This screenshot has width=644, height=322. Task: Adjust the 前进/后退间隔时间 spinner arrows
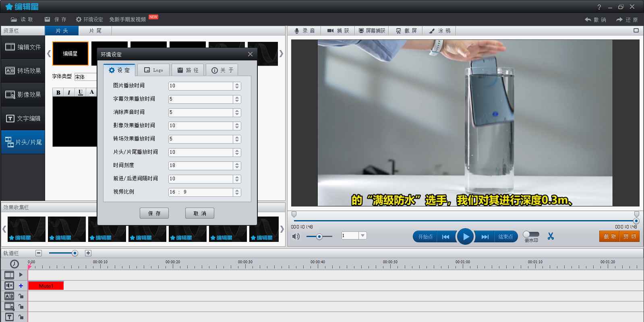pos(237,179)
